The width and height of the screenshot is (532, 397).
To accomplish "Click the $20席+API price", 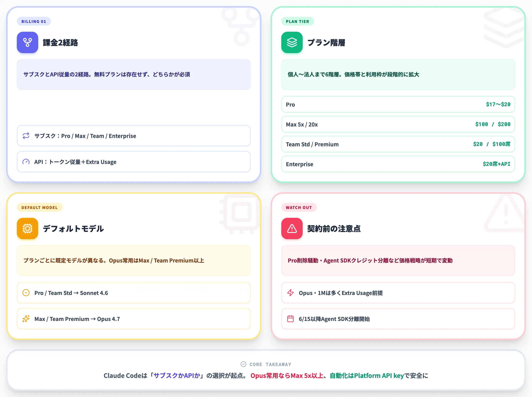I will 496,164.
